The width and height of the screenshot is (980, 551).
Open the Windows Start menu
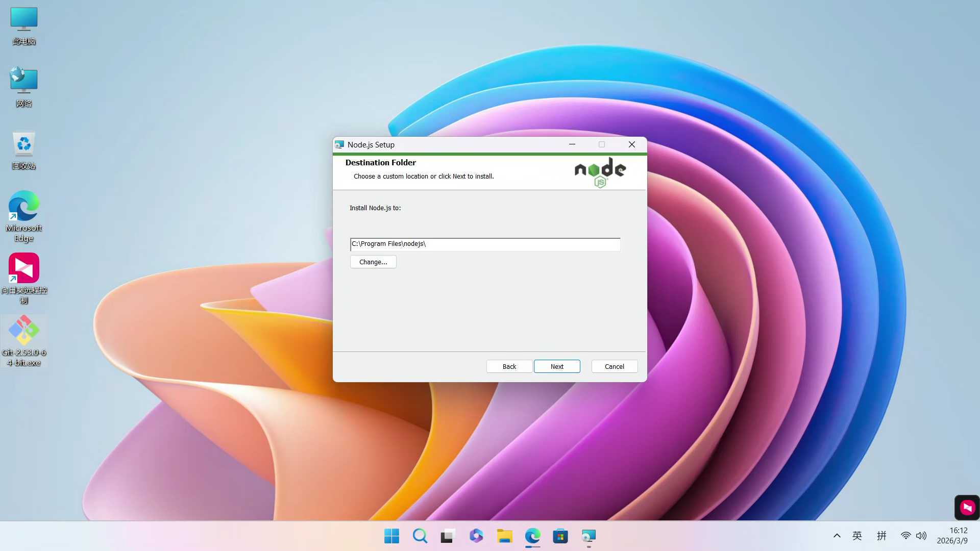391,536
